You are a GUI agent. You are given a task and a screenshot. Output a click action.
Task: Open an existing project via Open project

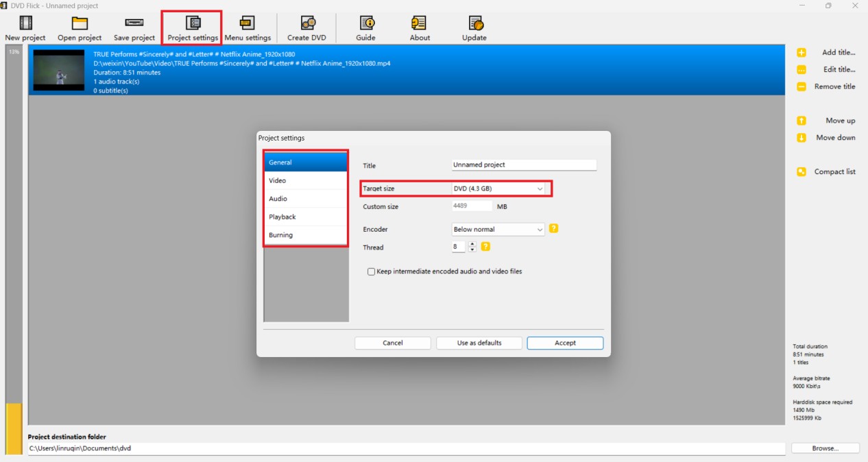click(x=80, y=23)
